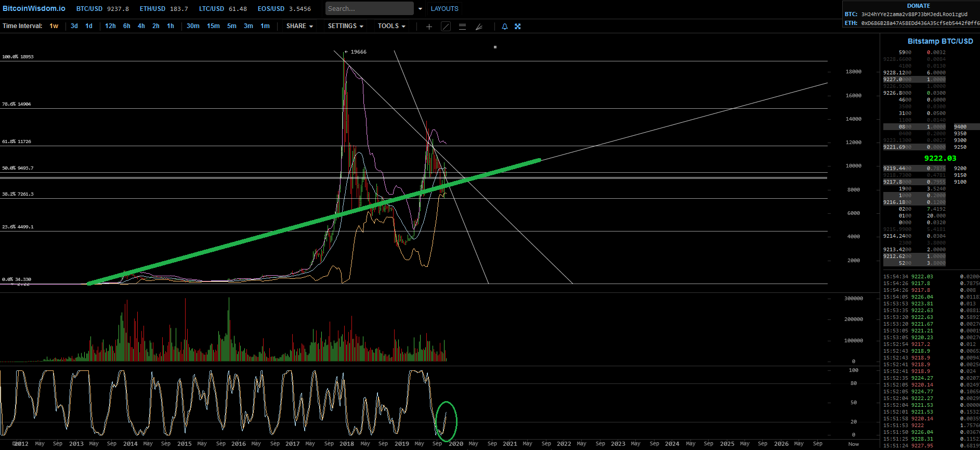Expand the TOOLS dropdown menu
Image resolution: width=980 pixels, height=450 pixels.
click(391, 26)
